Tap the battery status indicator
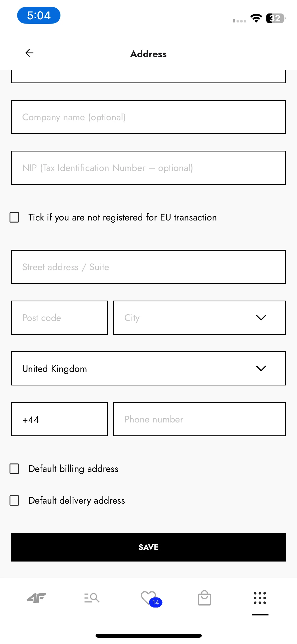Viewport: 297px width, 644px height. (x=276, y=18)
